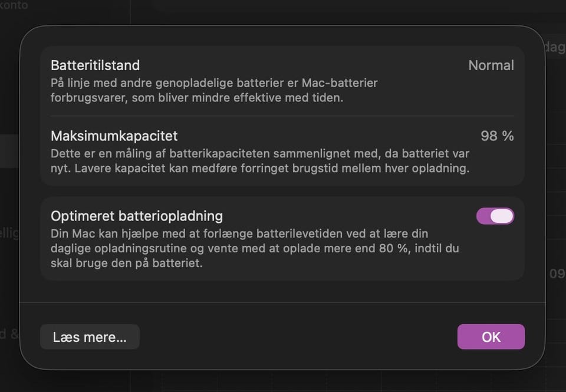Click empty footer space between Læs mere and OK
The image size is (566, 392).
click(x=298, y=337)
